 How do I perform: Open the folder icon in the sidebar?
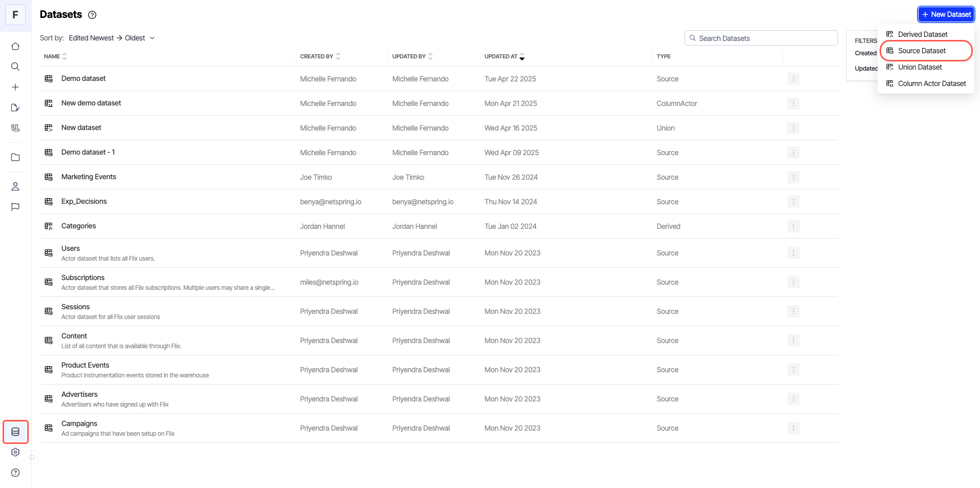[x=15, y=157]
